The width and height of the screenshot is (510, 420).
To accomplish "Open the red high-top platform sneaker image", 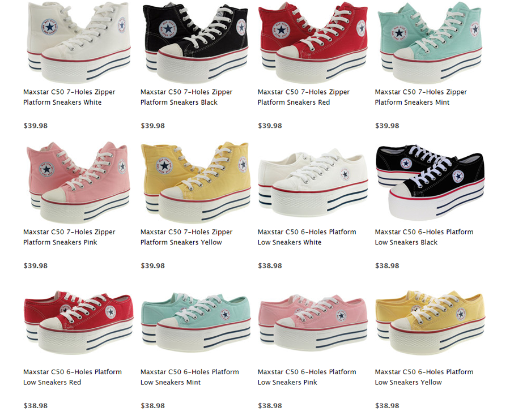I will click(313, 43).
